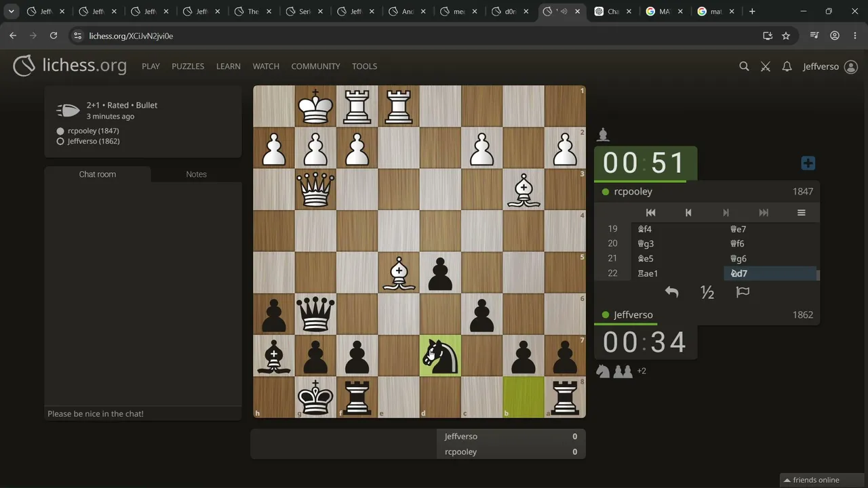Click the white queen on g3

[x=315, y=189]
